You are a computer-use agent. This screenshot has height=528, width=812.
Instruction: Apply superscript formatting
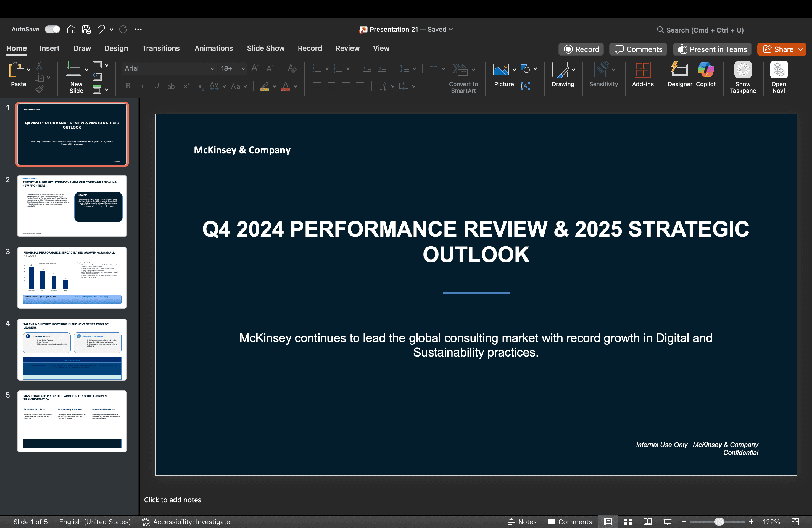[186, 86]
